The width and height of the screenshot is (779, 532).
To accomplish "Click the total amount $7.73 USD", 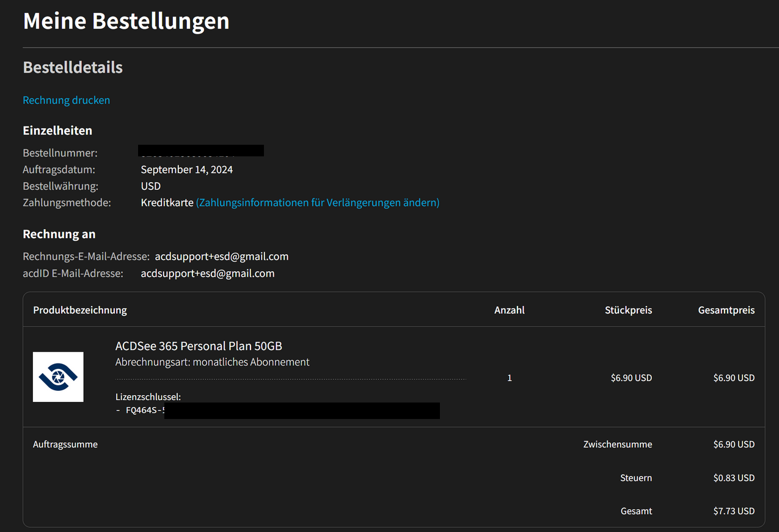I will pyautogui.click(x=734, y=511).
